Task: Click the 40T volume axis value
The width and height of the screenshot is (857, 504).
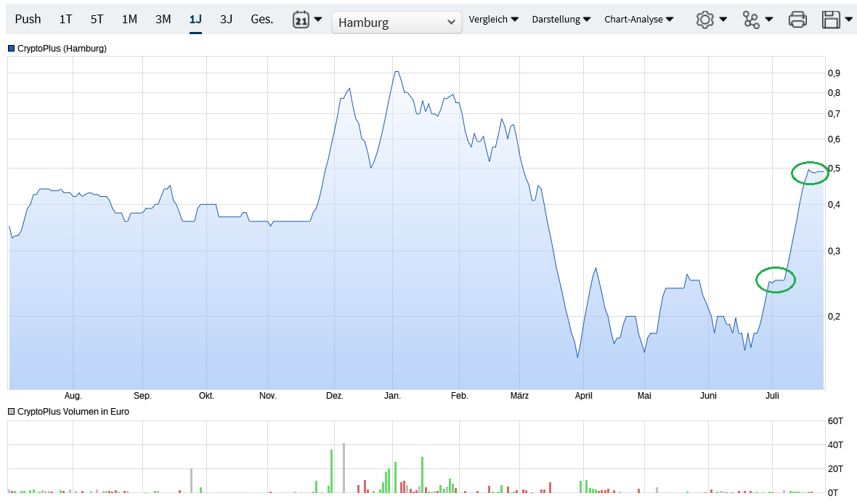Action: click(x=835, y=445)
